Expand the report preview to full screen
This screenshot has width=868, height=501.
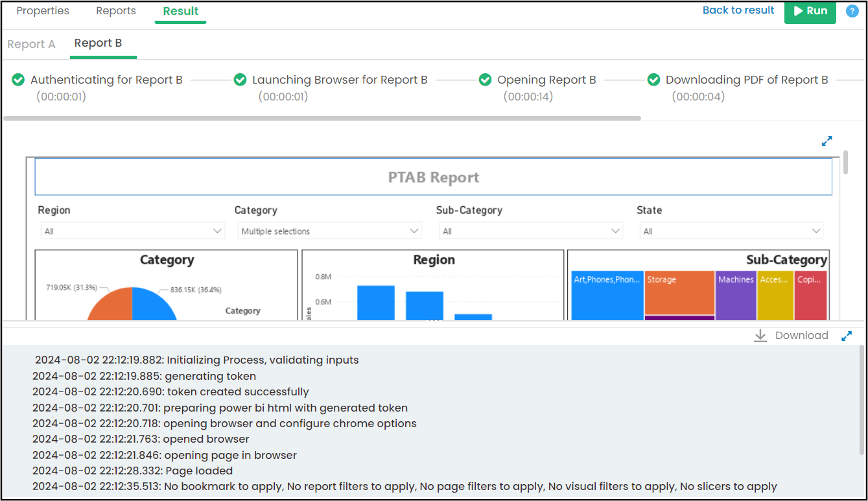(x=827, y=141)
